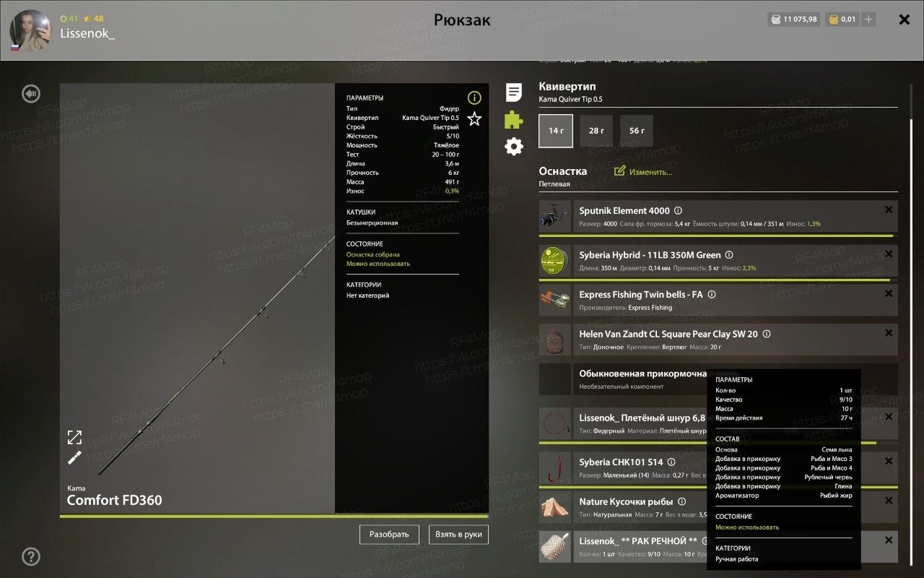The height and width of the screenshot is (578, 924).
Task: Close the Рюкзак backpack window
Action: pos(904,20)
